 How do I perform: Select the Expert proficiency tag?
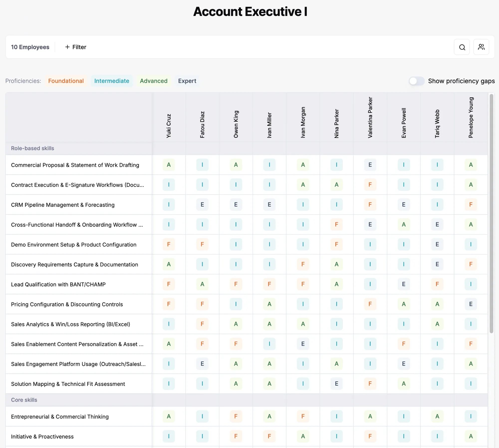[187, 81]
